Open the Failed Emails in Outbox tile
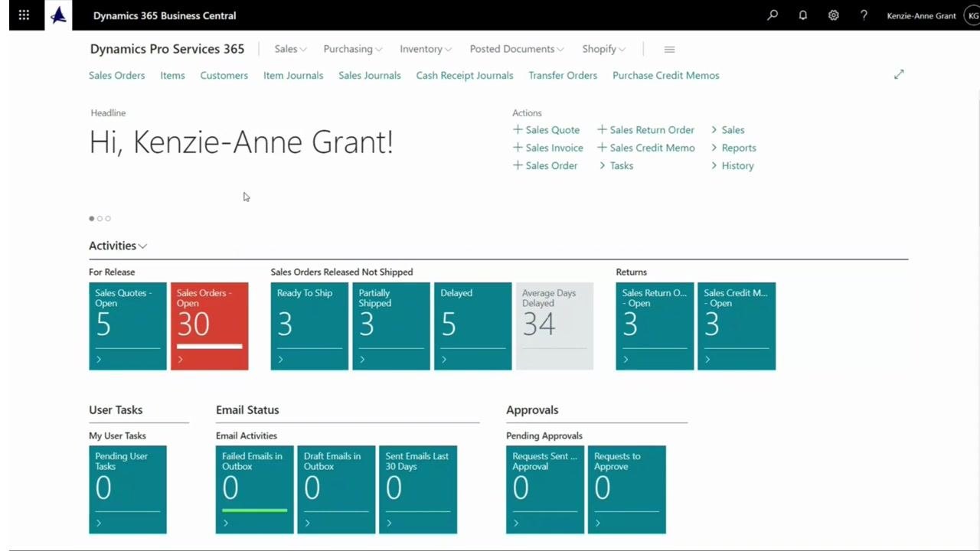Viewport: 980px width, 551px height. [x=254, y=490]
